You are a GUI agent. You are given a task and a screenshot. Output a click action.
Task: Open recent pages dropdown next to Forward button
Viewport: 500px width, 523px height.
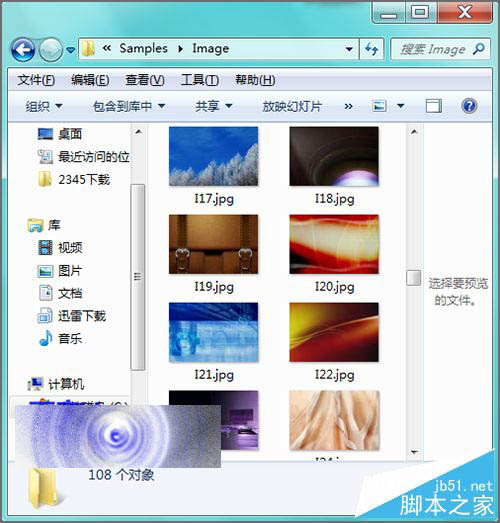click(x=70, y=50)
